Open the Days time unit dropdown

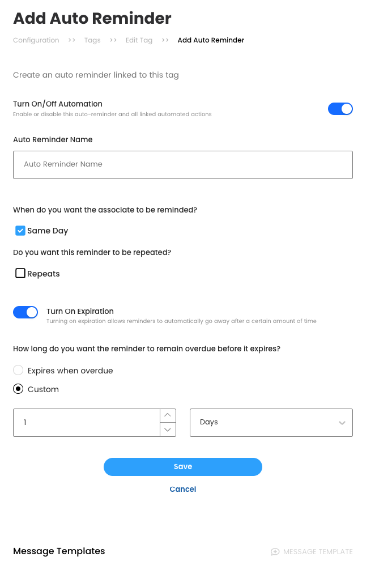pyautogui.click(x=271, y=423)
